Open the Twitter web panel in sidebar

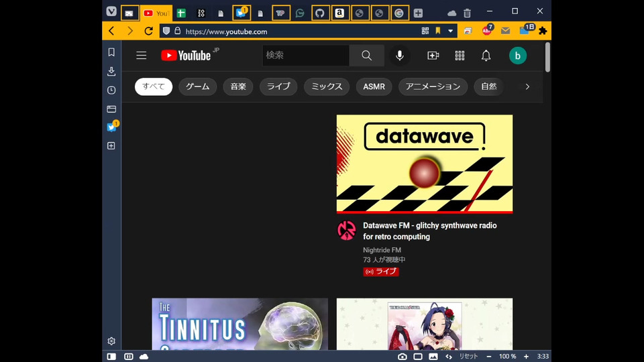pos(112,127)
